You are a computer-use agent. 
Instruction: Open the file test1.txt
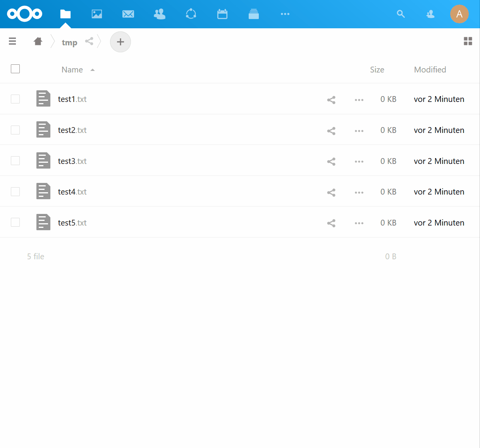(x=72, y=99)
